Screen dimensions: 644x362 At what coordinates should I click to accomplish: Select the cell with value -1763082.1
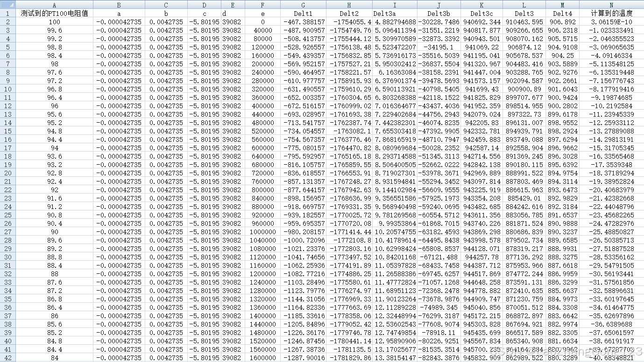click(349, 131)
